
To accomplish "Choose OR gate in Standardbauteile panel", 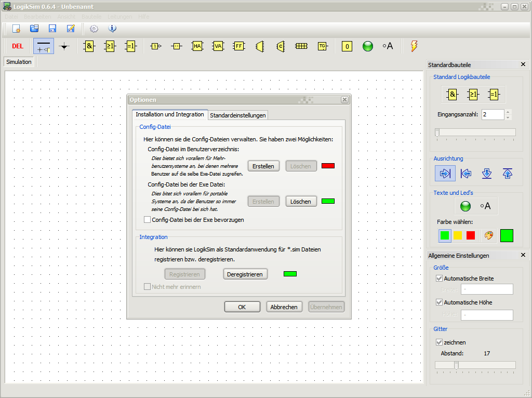I will [473, 95].
